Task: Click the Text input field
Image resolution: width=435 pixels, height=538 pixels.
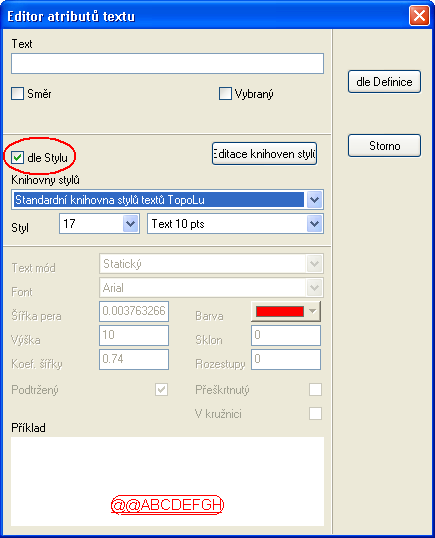Action: click(x=167, y=63)
